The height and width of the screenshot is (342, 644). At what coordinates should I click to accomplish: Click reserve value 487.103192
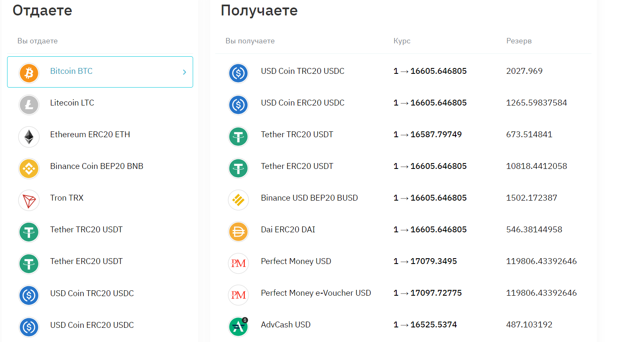point(529,324)
